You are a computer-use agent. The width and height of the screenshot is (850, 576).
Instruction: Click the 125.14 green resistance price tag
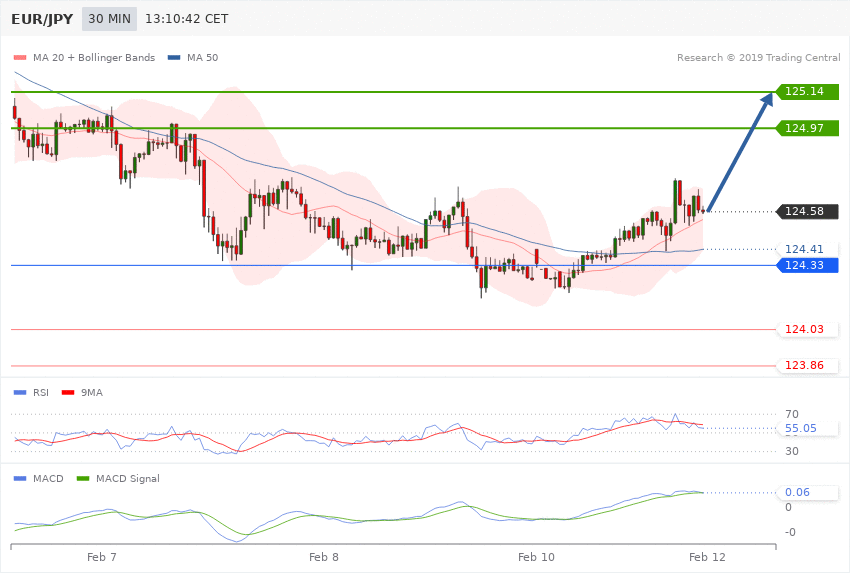[808, 92]
